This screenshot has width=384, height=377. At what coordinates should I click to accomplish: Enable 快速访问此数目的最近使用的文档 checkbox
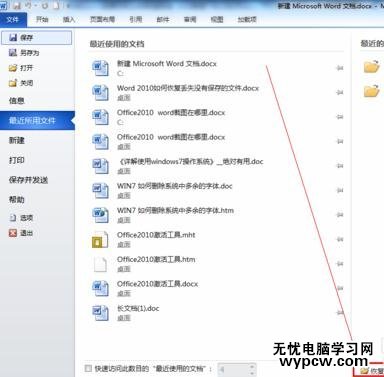click(x=88, y=368)
